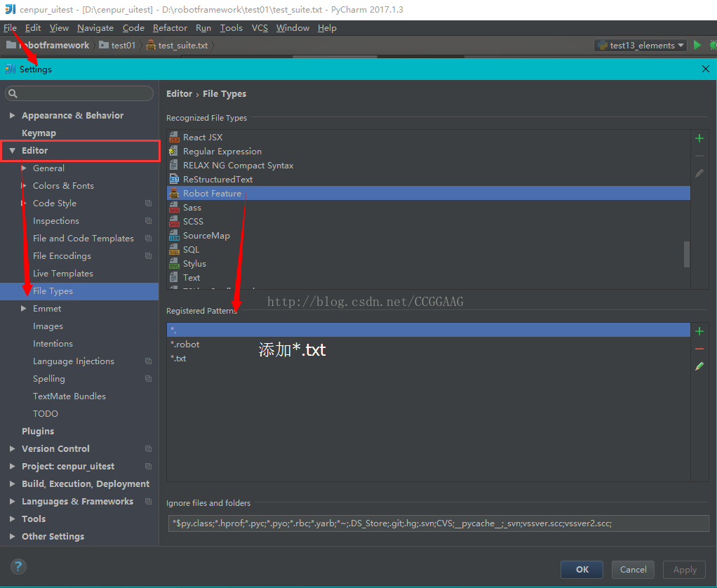
Task: Click the SourceMap file type icon
Action: pos(174,236)
